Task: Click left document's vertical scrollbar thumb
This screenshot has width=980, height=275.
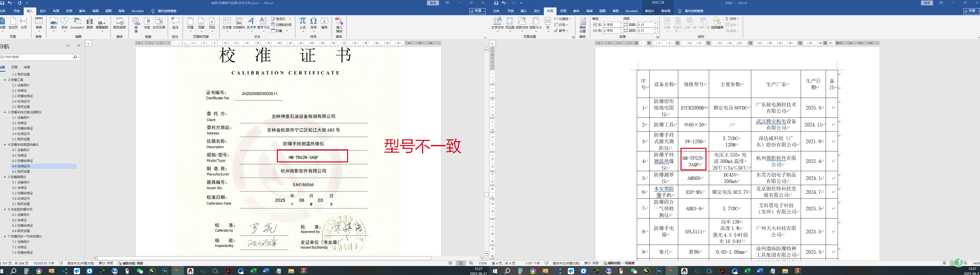Action: click(487, 195)
